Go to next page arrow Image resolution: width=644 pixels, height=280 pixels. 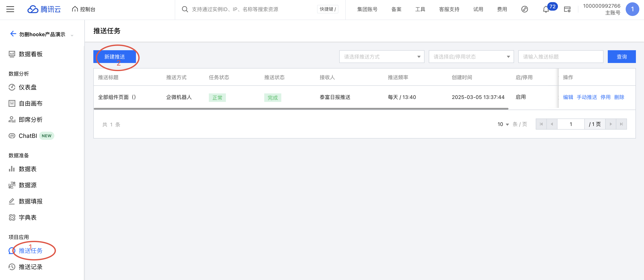(611, 124)
